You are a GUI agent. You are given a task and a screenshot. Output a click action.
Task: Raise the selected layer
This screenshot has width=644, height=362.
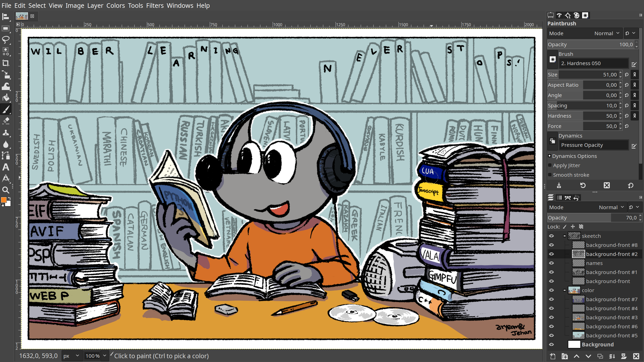(576, 356)
